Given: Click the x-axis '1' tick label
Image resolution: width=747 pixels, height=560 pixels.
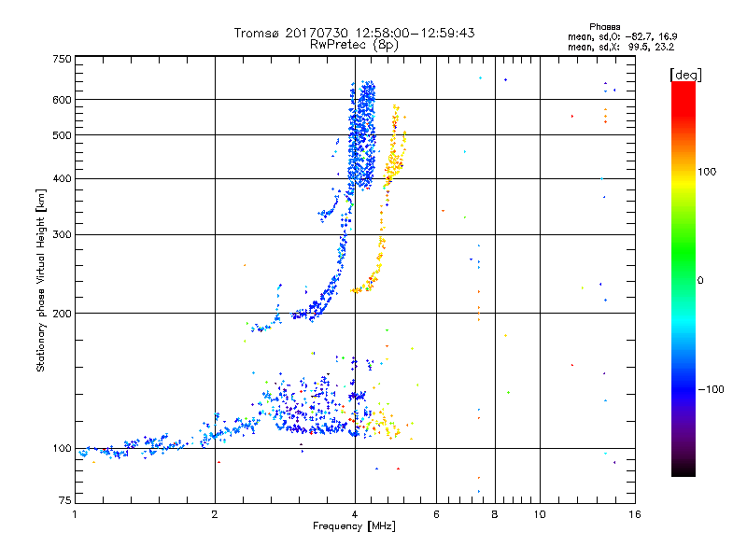Looking at the screenshot, I should click(x=76, y=514).
